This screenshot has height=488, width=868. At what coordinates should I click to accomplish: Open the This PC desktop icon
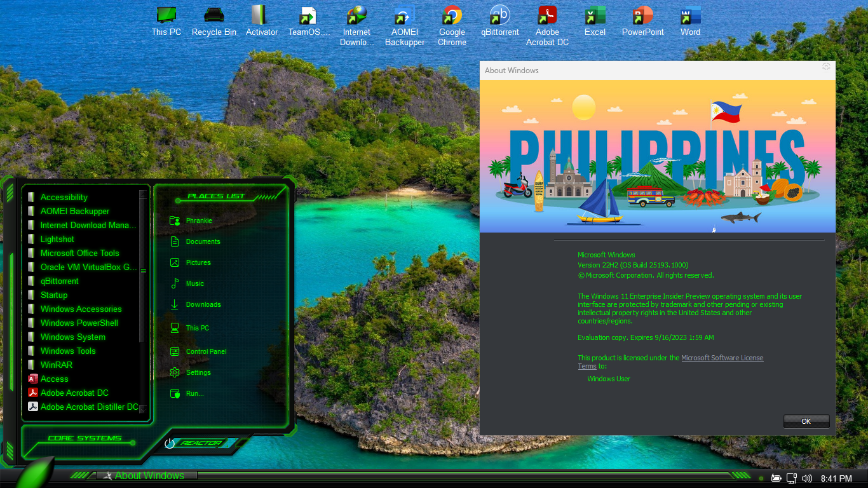tap(166, 21)
